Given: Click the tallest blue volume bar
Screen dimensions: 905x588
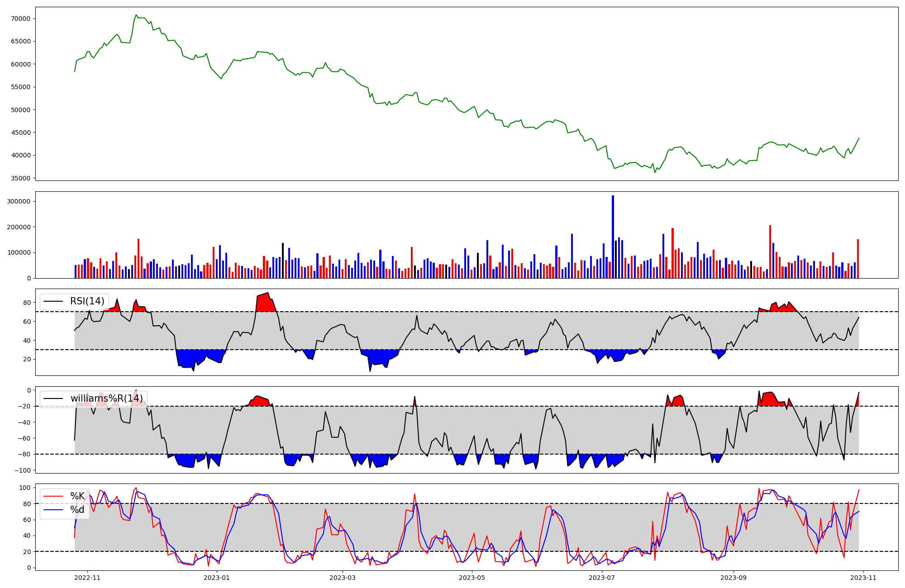Looking at the screenshot, I should [613, 237].
